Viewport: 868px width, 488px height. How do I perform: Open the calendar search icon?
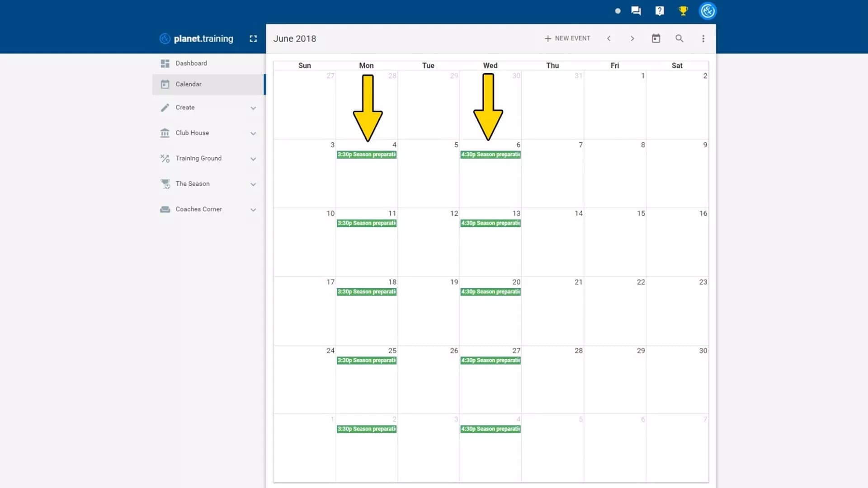point(679,39)
